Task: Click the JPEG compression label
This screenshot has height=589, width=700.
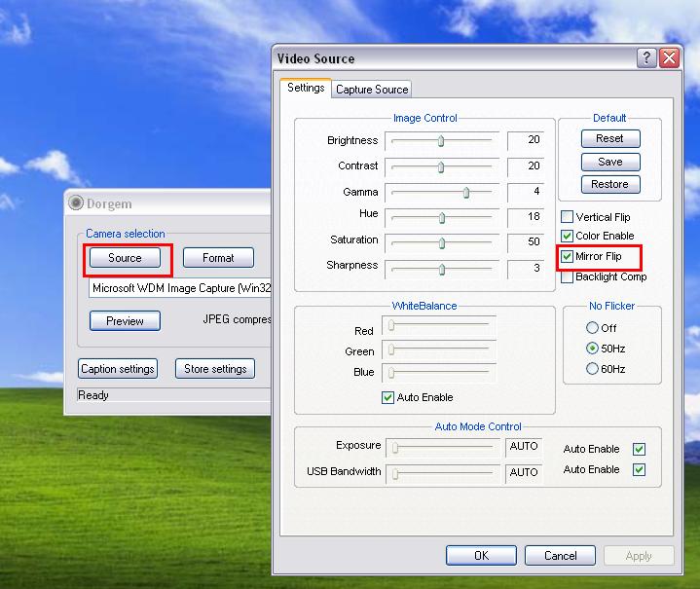Action: [x=237, y=319]
